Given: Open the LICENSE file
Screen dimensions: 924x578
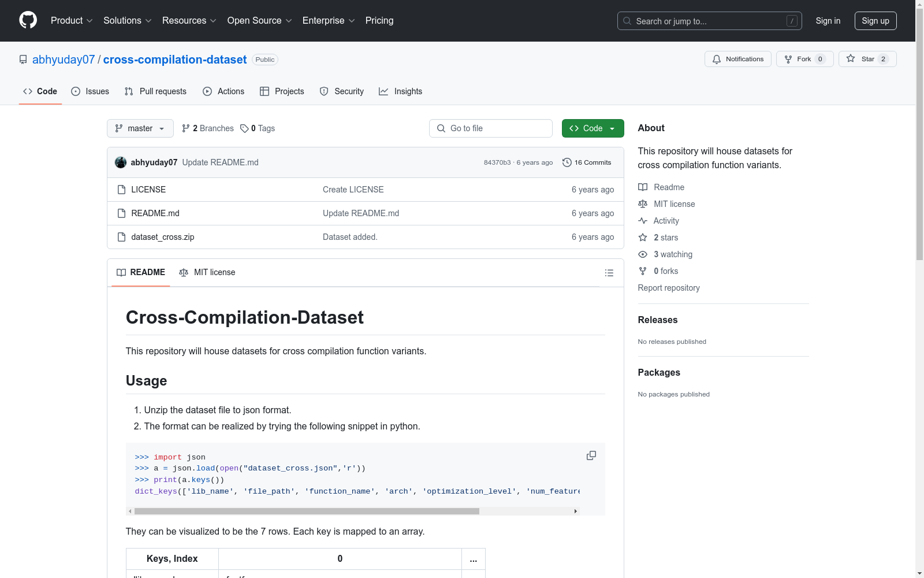Looking at the screenshot, I should pyautogui.click(x=148, y=190).
